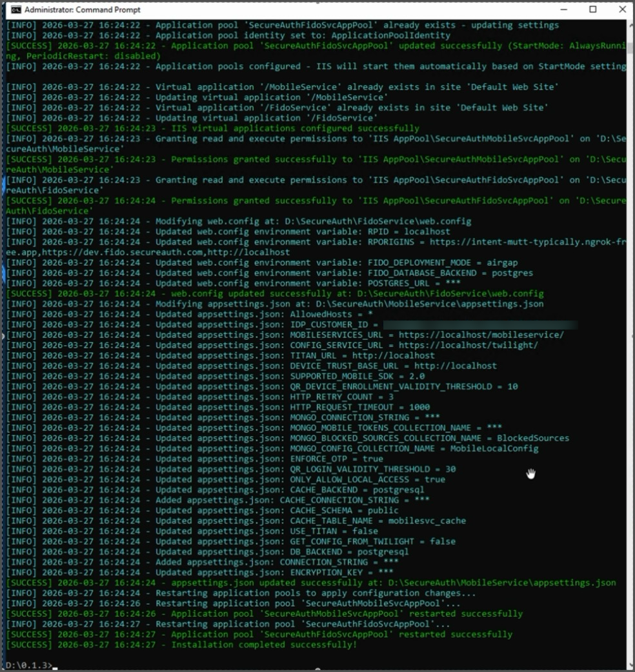The width and height of the screenshot is (635, 672).
Task: Click 'web.config updated successfully' success line
Action: point(275,293)
